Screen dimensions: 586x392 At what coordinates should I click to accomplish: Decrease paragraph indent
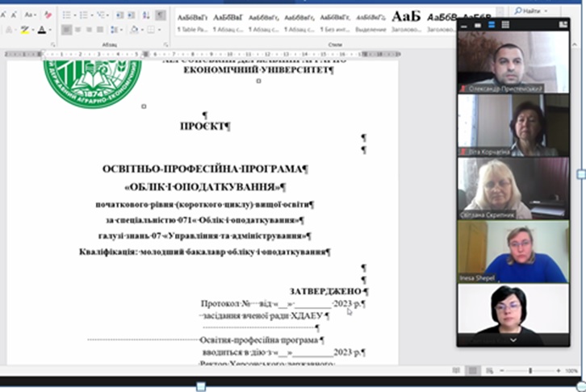(119, 15)
